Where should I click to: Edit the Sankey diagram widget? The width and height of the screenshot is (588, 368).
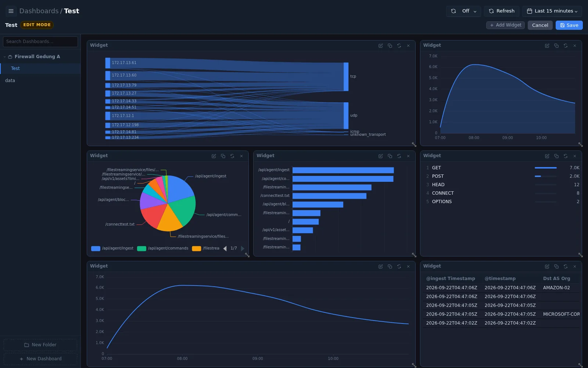coord(381,46)
